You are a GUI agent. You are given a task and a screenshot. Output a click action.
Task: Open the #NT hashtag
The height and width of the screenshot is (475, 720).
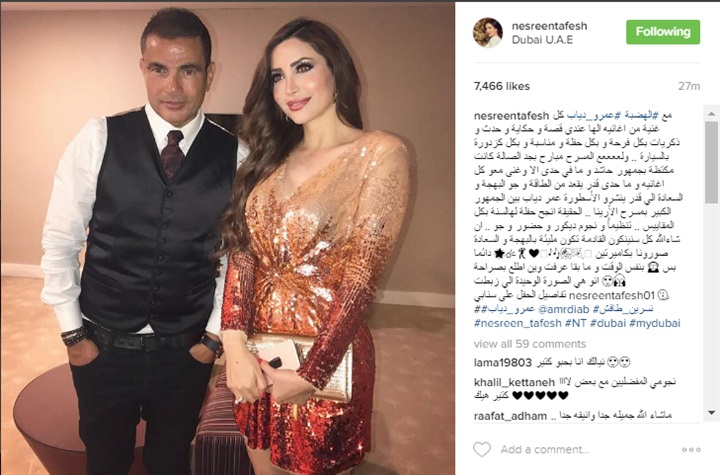coord(576,323)
